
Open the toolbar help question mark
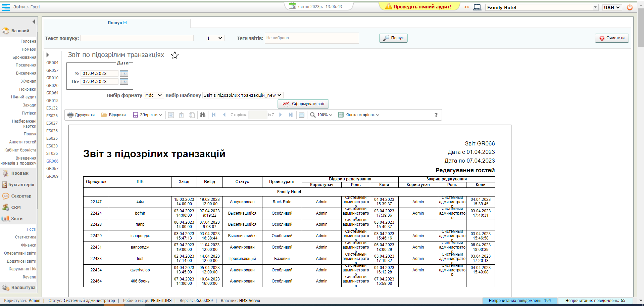click(x=436, y=115)
